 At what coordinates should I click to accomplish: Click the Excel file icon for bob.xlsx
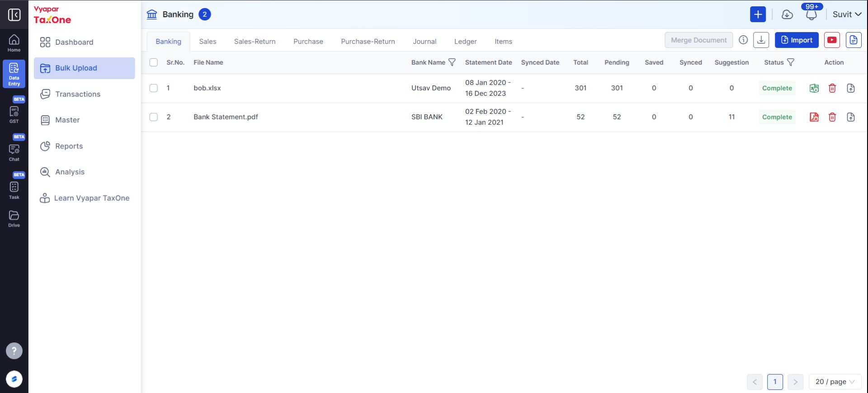pos(814,88)
